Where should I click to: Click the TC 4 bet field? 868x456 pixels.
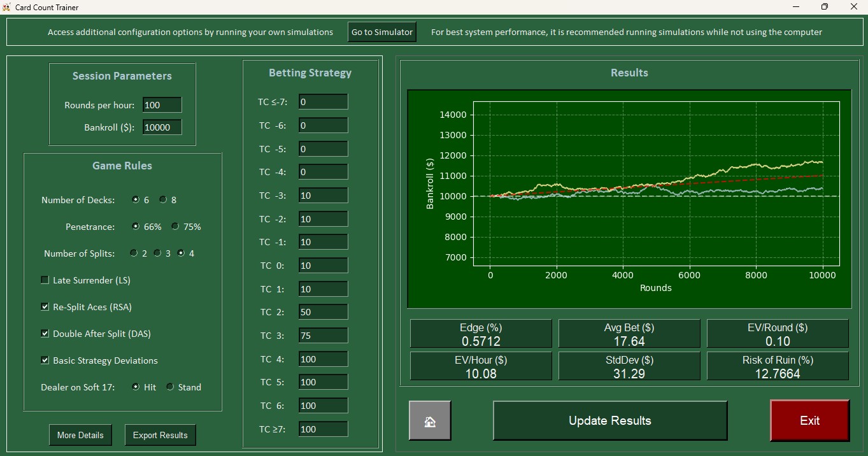pos(323,359)
